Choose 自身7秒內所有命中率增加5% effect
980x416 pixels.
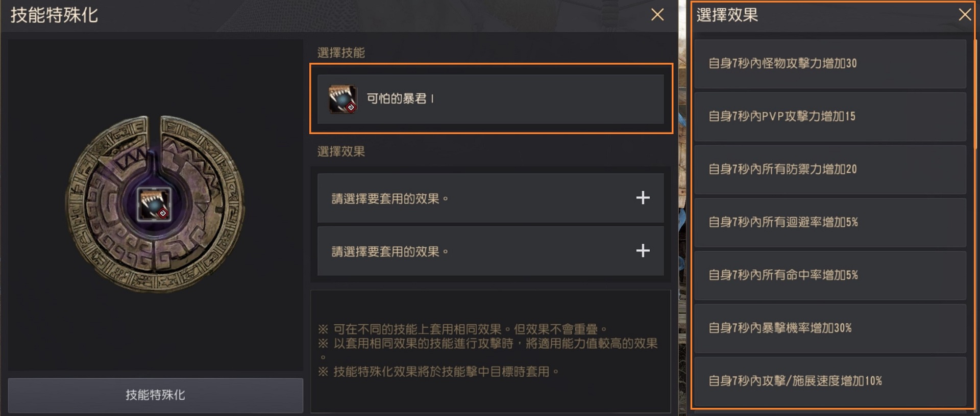(830, 275)
